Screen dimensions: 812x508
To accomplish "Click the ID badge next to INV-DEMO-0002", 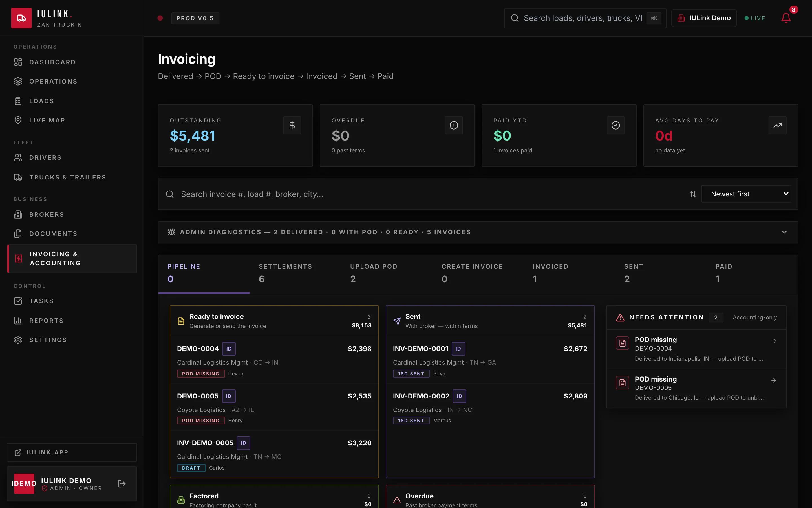I will (459, 396).
